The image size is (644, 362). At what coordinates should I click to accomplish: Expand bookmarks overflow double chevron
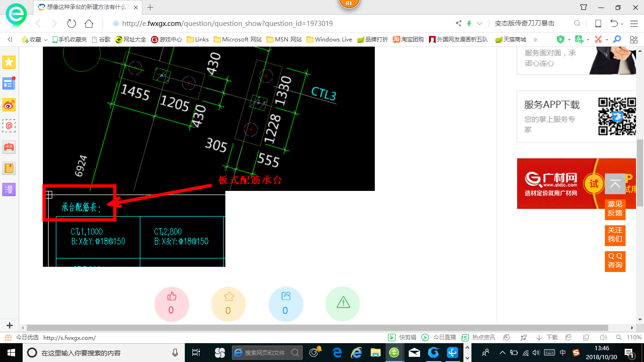pos(535,40)
